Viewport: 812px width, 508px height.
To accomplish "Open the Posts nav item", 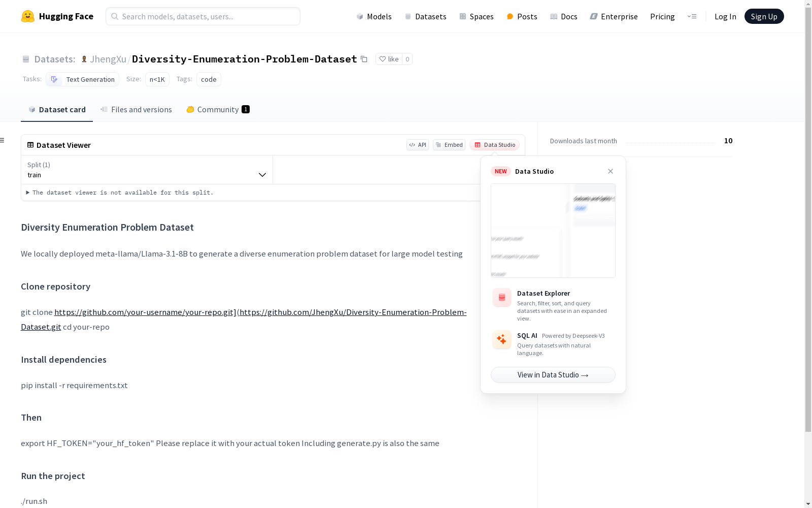I will 522,16.
